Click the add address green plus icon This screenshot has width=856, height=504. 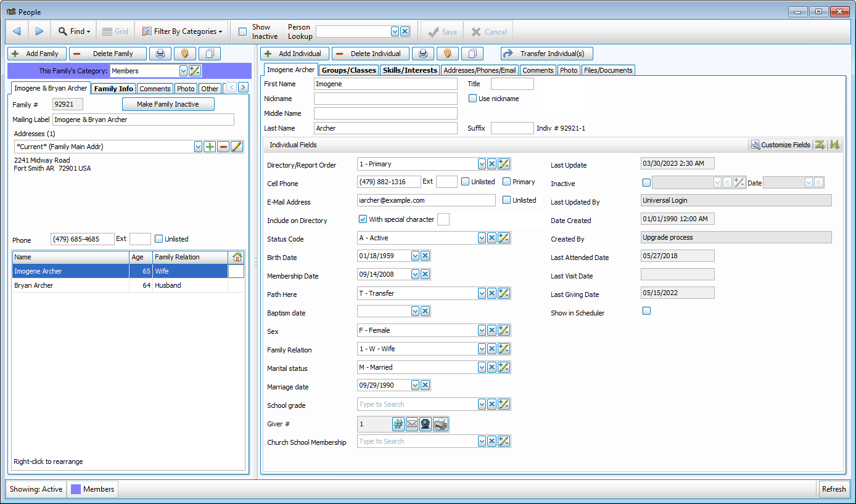coord(210,147)
